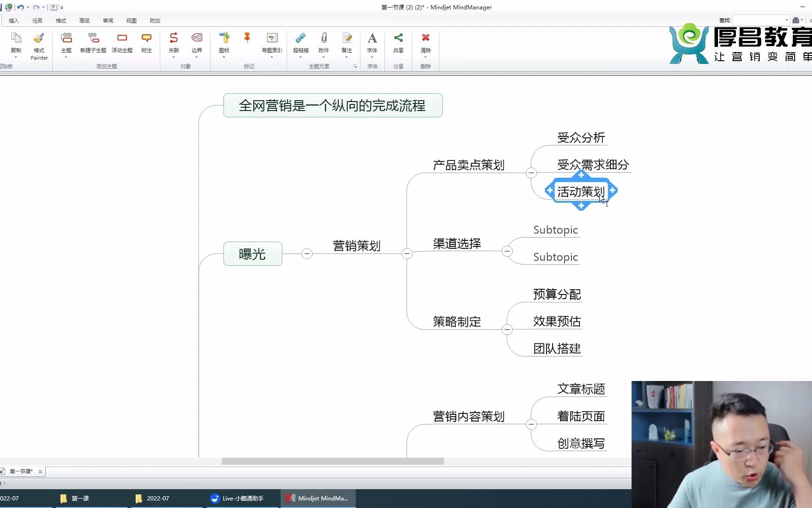Attach a file with 附件 icon
The height and width of the screenshot is (508, 812).
[324, 38]
